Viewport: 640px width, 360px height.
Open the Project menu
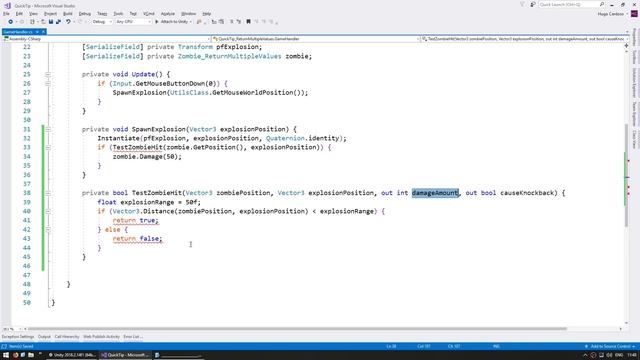click(x=51, y=13)
